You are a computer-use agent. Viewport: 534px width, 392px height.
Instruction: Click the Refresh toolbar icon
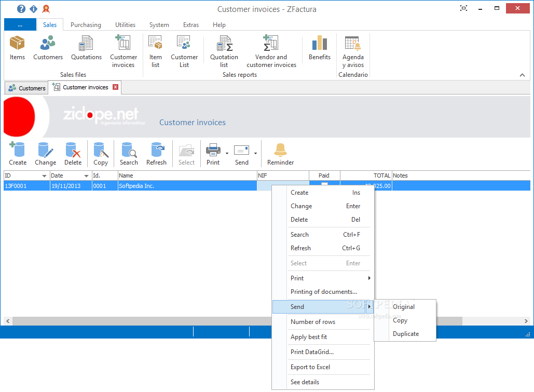156,154
